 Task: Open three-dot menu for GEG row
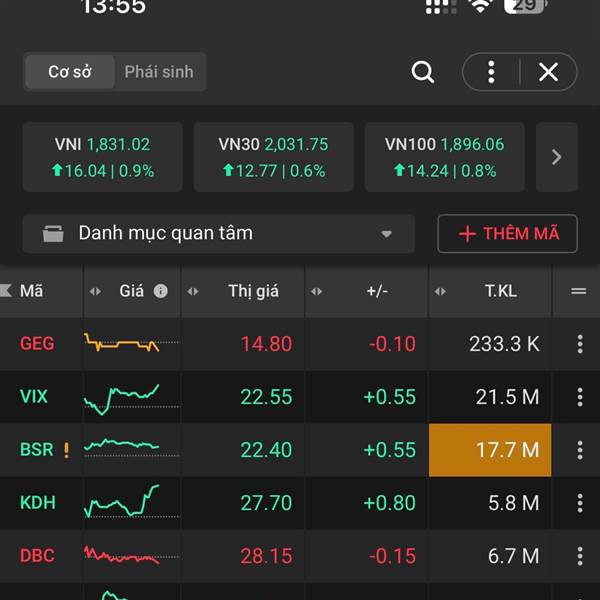pyautogui.click(x=579, y=344)
